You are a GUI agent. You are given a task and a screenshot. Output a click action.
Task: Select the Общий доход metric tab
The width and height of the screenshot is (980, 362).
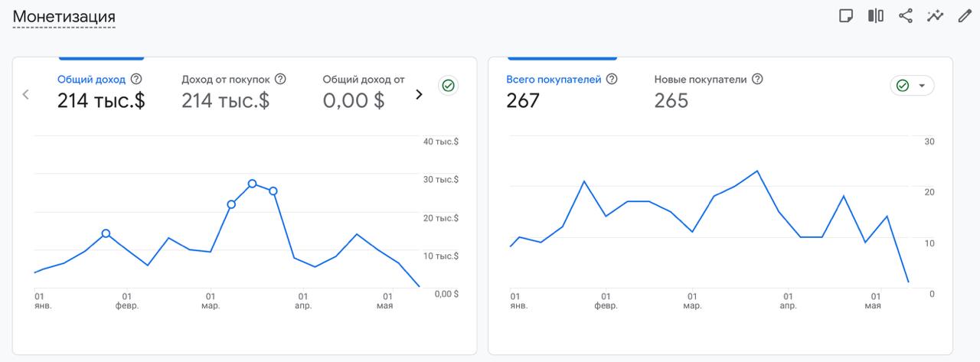tap(101, 91)
